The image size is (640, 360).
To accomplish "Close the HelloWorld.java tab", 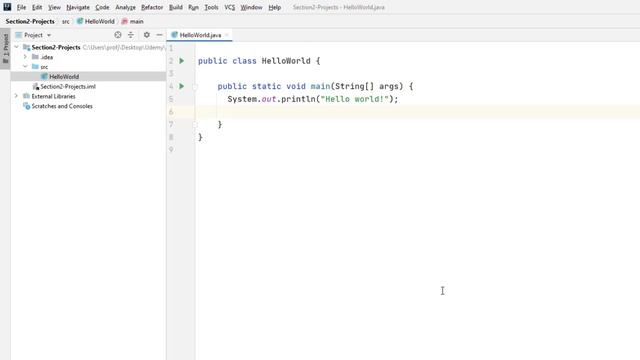I will tap(227, 35).
